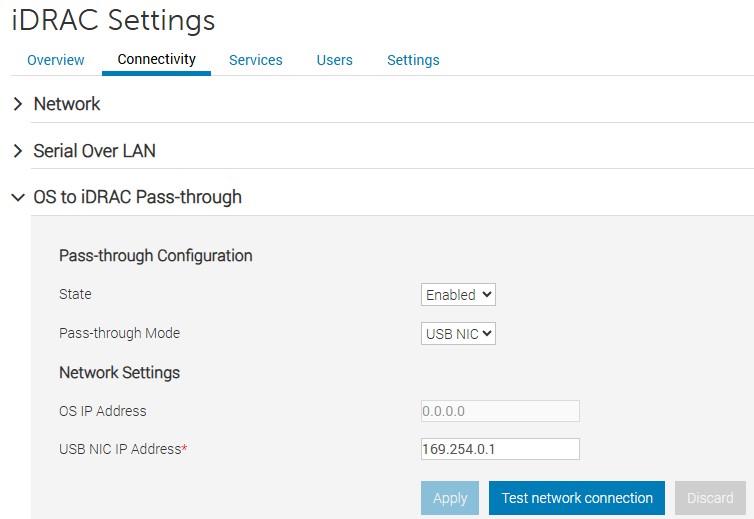Expand the Serial Over LAN section title
The height and width of the screenshot is (519, 754).
click(94, 151)
